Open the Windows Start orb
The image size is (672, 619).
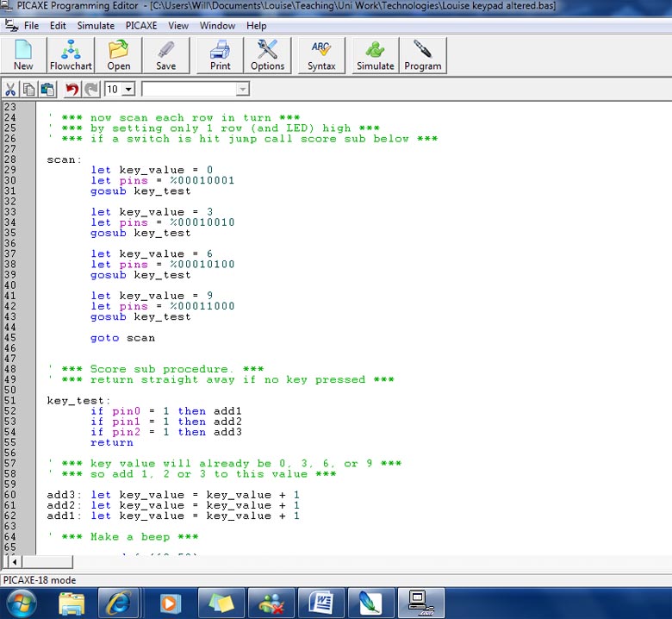[x=21, y=603]
